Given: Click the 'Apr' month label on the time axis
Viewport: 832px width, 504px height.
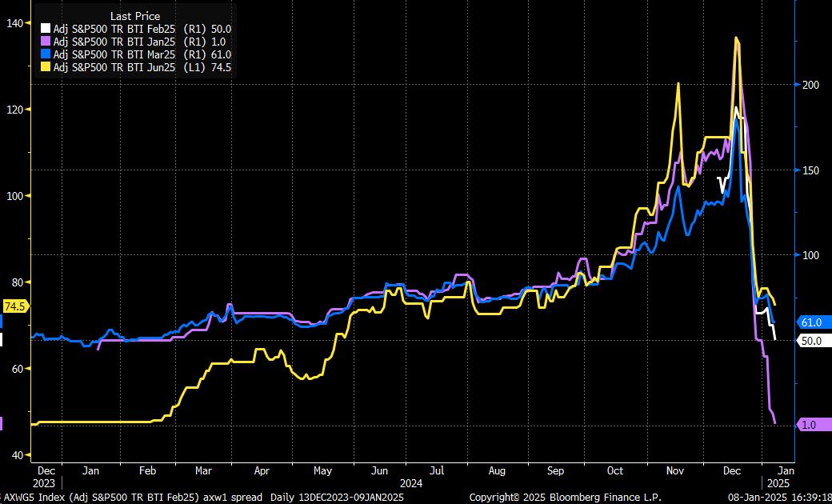Looking at the screenshot, I should click(x=263, y=470).
